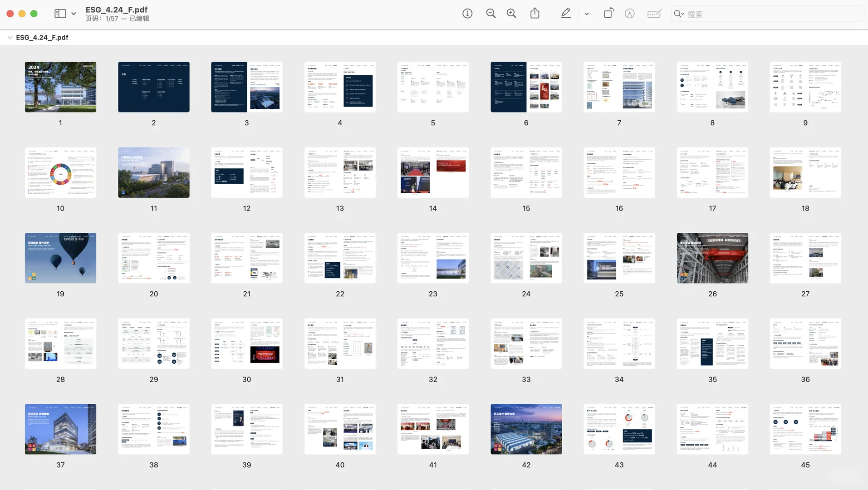Viewport: 868px width, 490px height.
Task: Select page thumbnail 43
Action: (x=619, y=429)
